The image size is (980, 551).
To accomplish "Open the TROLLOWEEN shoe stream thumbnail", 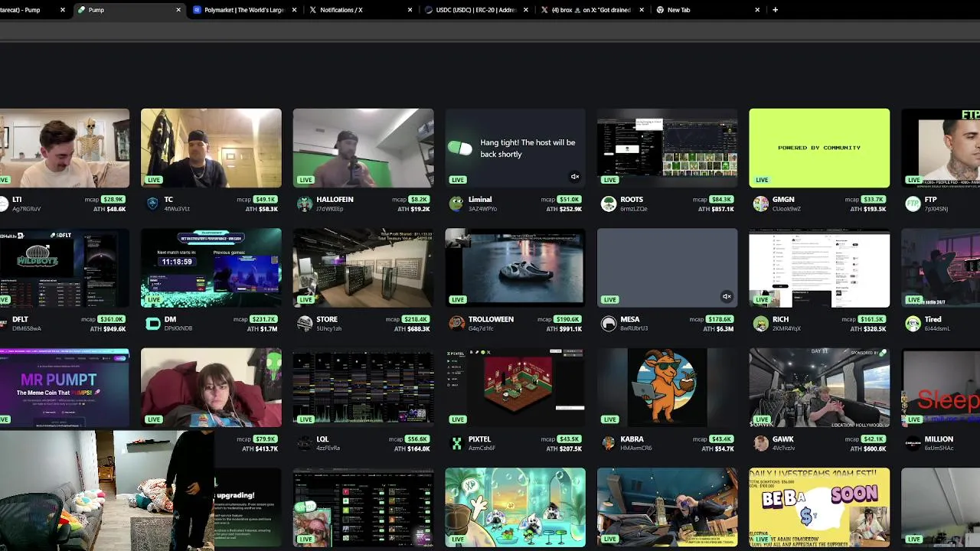I will tap(515, 268).
